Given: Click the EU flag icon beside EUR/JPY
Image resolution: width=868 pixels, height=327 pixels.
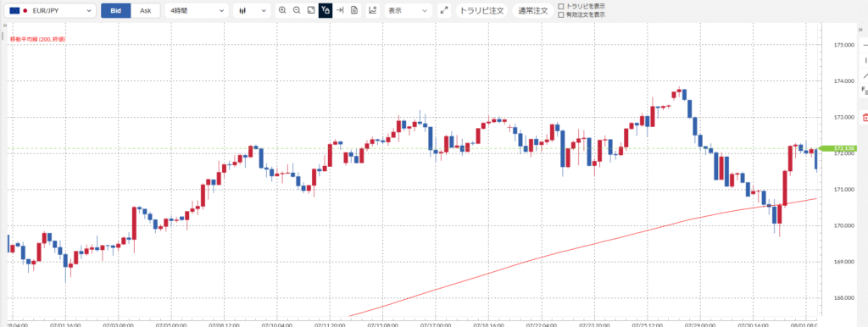Looking at the screenshot, I should click(x=15, y=10).
